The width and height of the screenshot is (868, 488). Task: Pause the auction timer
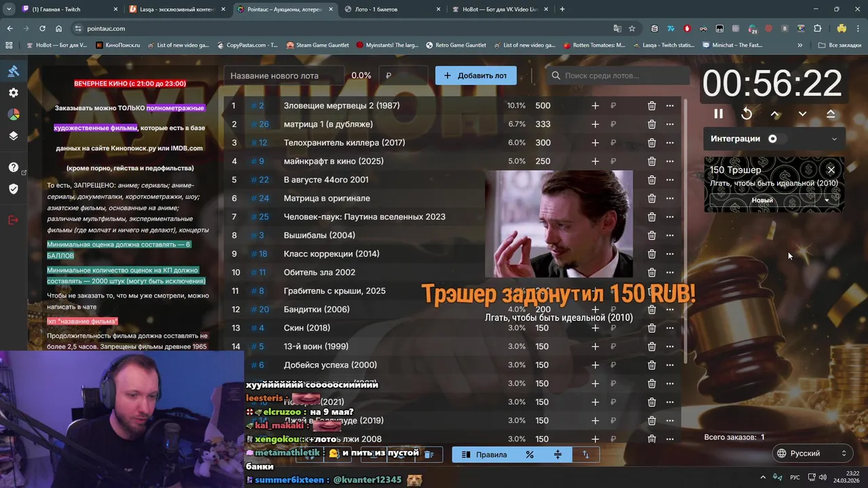[x=718, y=114]
